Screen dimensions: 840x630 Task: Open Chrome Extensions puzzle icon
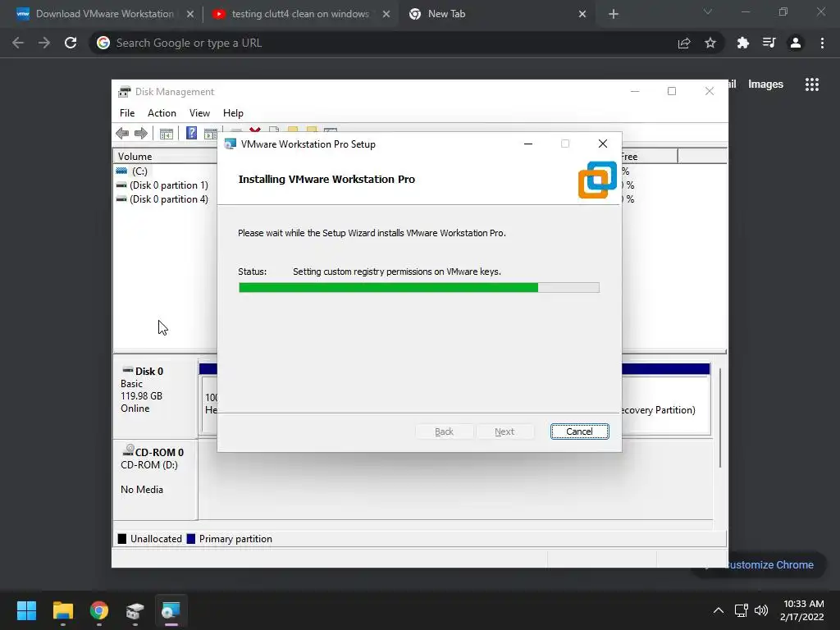point(743,43)
